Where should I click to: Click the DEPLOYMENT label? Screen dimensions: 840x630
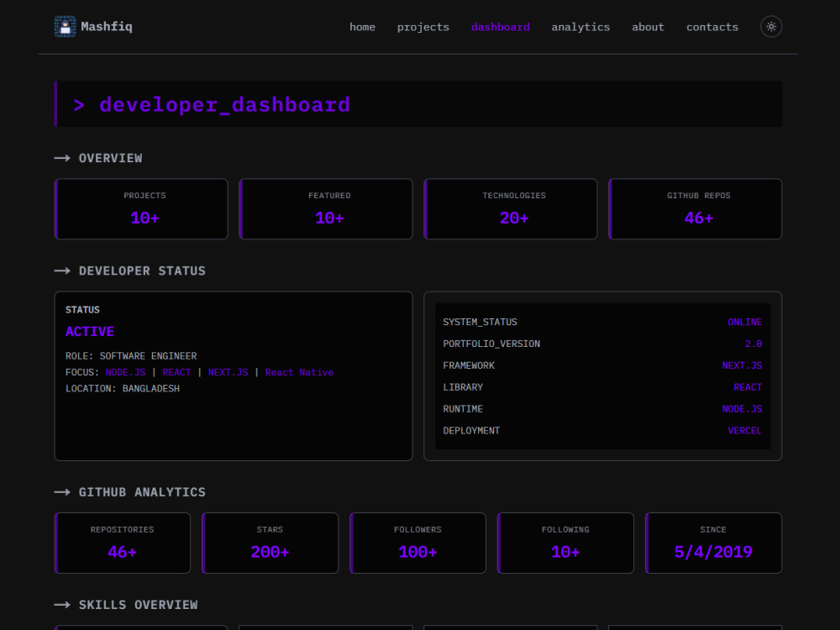pos(471,431)
